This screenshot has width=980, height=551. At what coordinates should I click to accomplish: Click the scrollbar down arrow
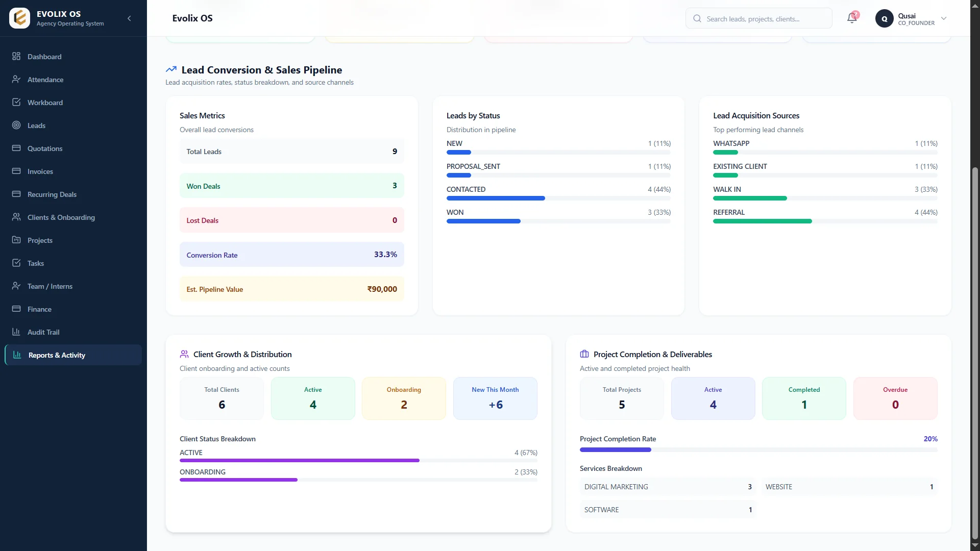[975, 545]
